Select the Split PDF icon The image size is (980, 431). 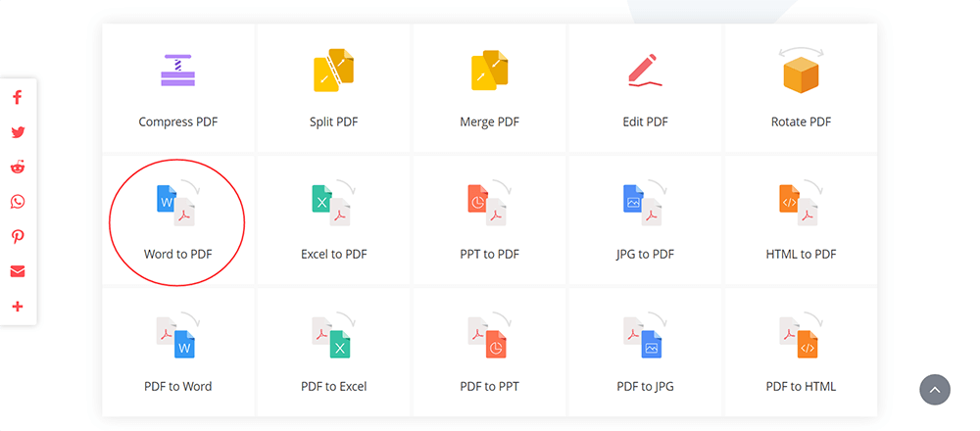coord(333,70)
